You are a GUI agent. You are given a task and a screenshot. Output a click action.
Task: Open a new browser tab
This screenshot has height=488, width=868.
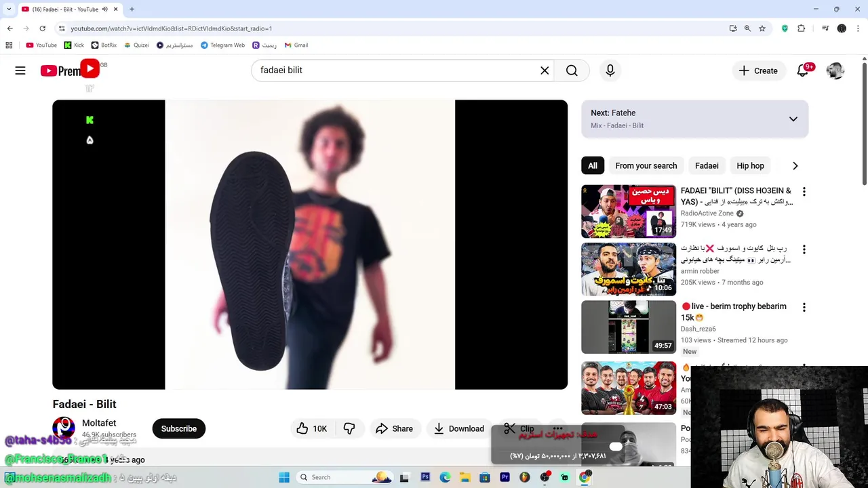132,9
